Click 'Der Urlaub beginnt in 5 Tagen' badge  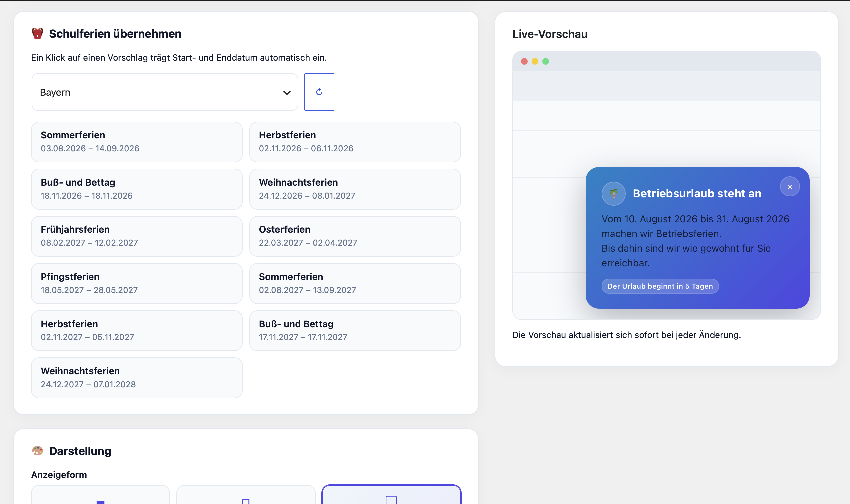point(660,286)
